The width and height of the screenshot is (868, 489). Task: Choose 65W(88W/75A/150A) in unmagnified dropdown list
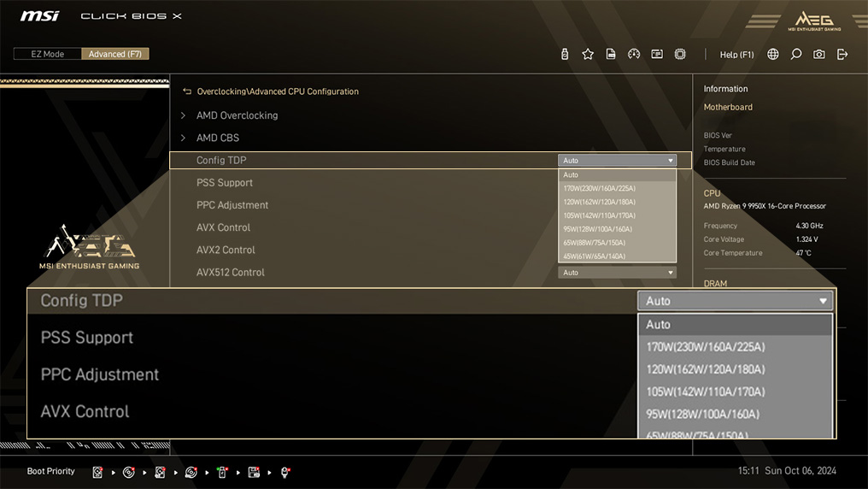[x=617, y=243]
